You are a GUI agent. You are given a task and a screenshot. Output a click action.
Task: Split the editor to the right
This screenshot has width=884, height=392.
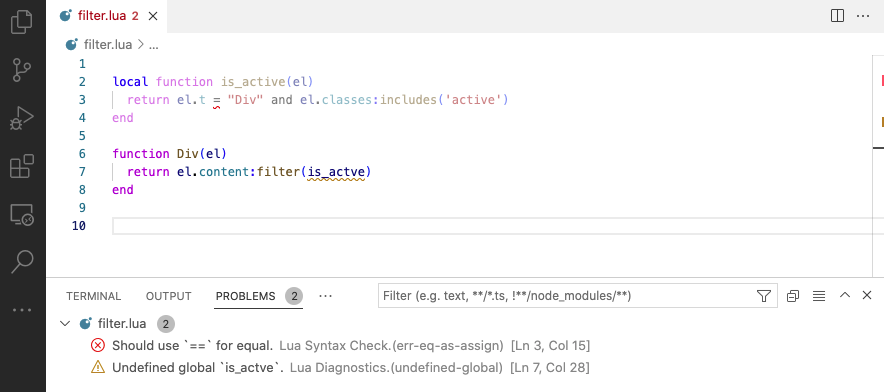tap(837, 16)
